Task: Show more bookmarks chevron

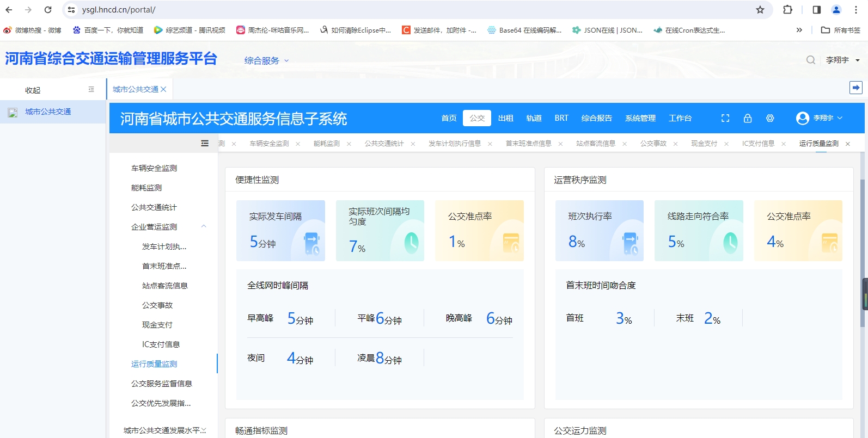Action: (x=799, y=30)
